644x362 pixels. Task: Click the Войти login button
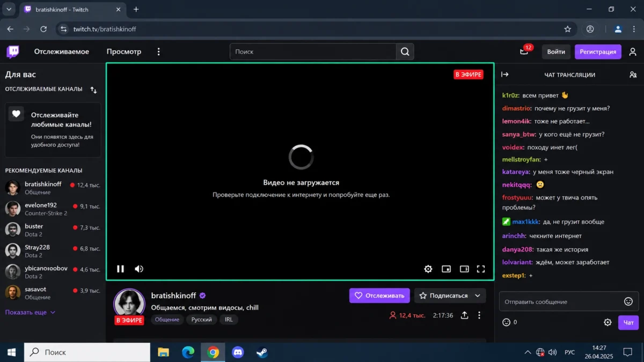(556, 51)
